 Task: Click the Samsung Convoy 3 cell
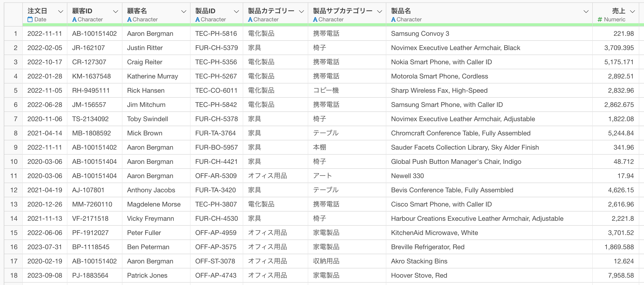[x=420, y=33]
